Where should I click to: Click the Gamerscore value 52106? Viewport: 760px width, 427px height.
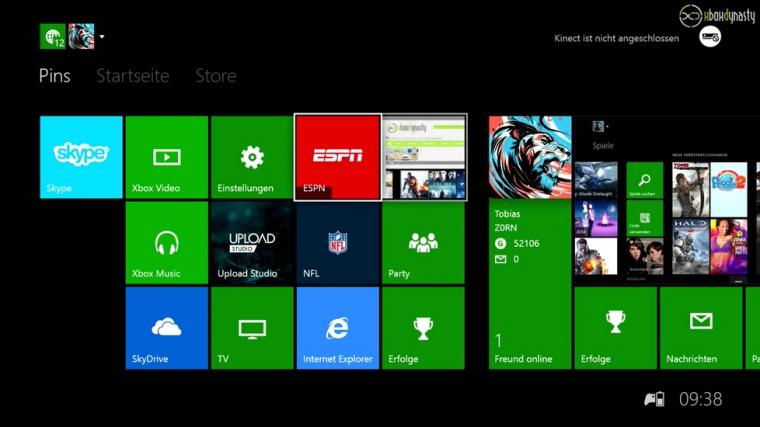(526, 243)
